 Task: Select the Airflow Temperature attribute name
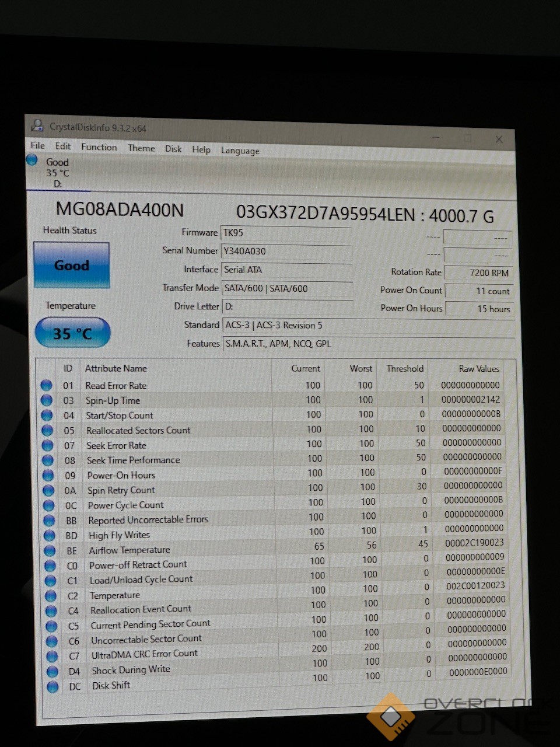(x=129, y=550)
